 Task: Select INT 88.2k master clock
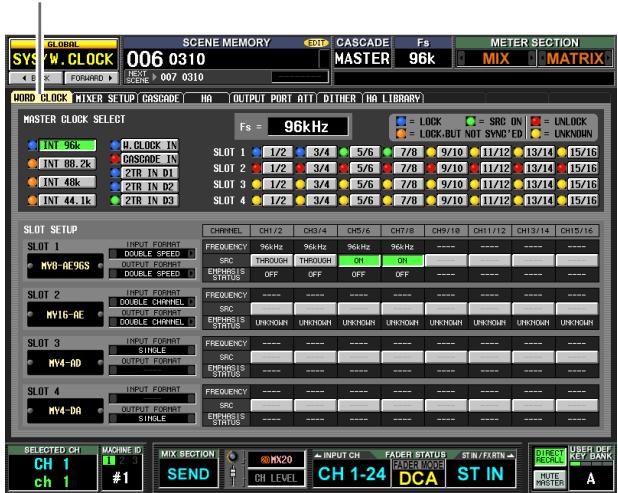click(67, 164)
